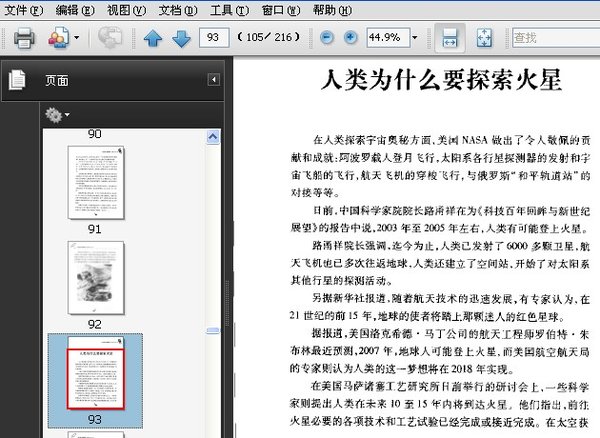600x438 pixels.
Task: Expand the collaborate icon's dropdown arrow
Action: 76,38
